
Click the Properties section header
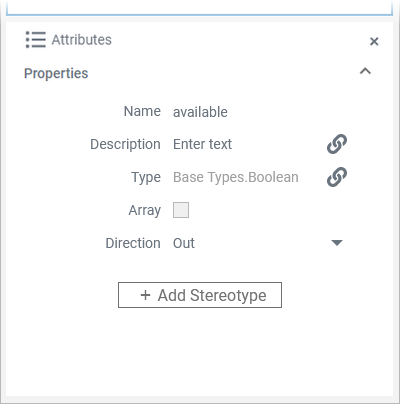pos(56,73)
